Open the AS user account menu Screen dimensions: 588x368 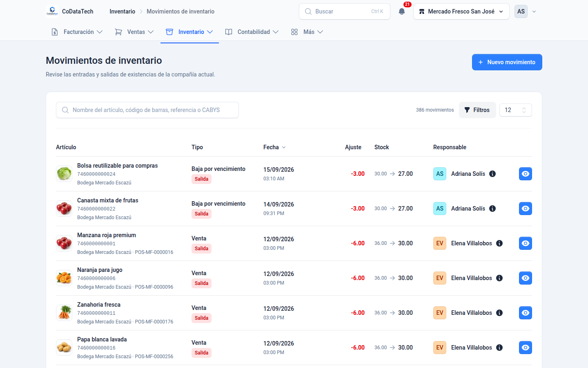pos(526,11)
